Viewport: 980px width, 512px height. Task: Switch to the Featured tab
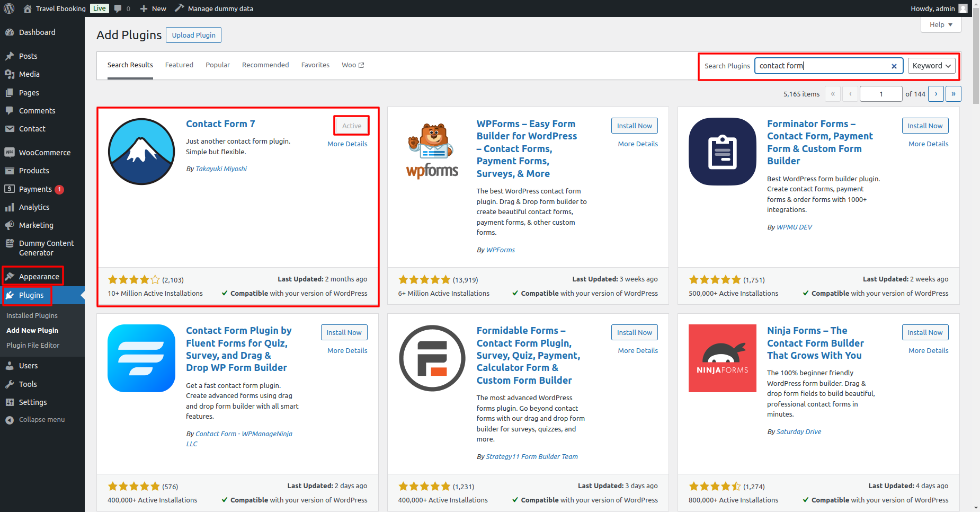[x=179, y=65]
